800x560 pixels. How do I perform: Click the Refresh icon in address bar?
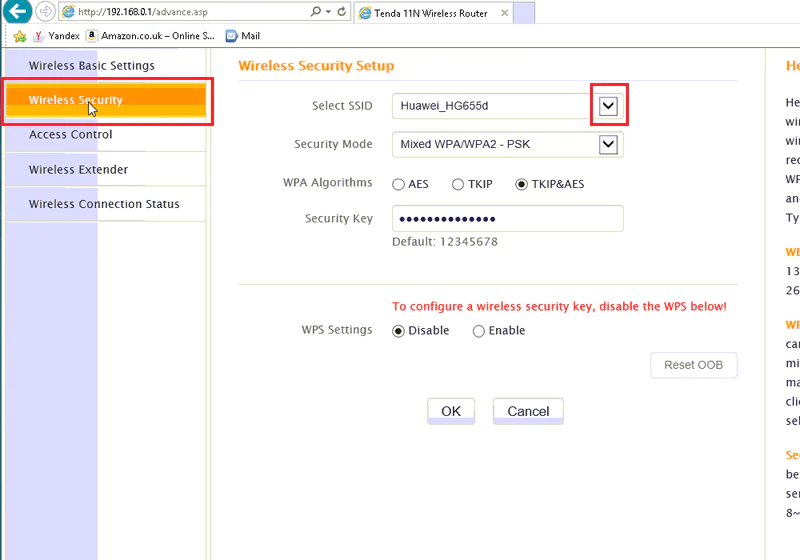342,11
